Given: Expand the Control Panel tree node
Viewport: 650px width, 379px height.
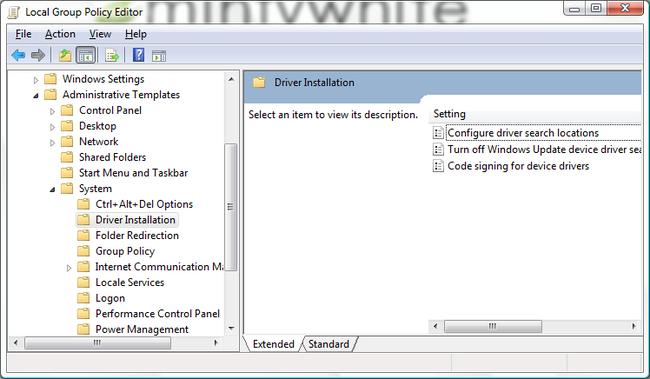Looking at the screenshot, I should pyautogui.click(x=52, y=111).
